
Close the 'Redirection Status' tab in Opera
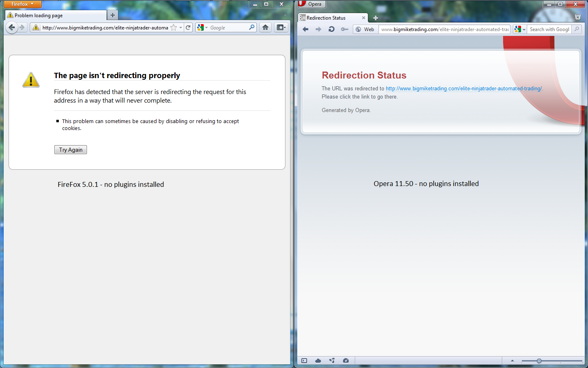363,18
